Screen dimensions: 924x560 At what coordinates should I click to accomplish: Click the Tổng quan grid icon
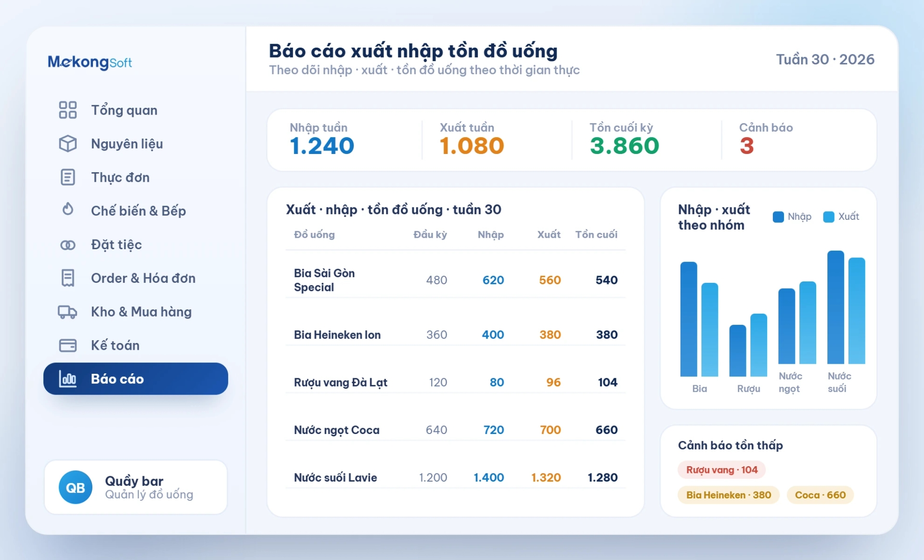point(68,110)
